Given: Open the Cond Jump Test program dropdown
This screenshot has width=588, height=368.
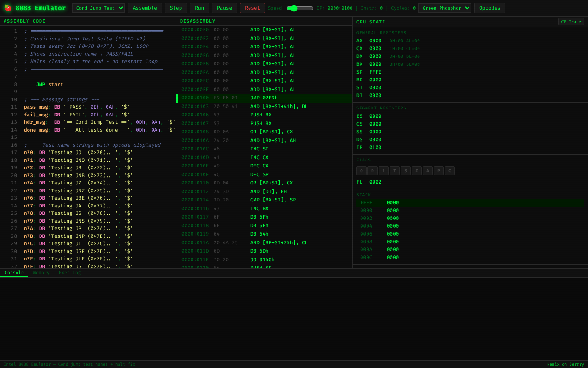Looking at the screenshot, I should click(98, 8).
